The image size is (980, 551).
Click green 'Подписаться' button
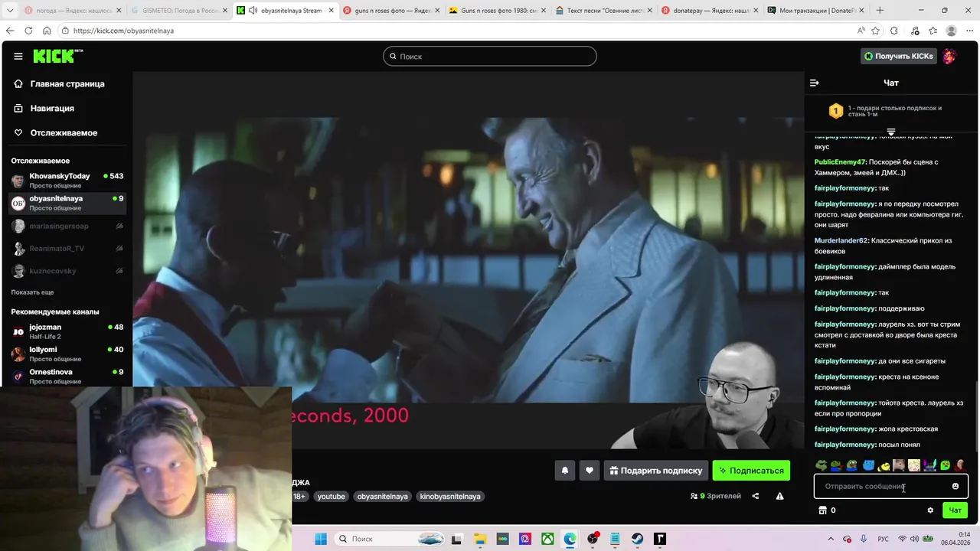point(750,471)
